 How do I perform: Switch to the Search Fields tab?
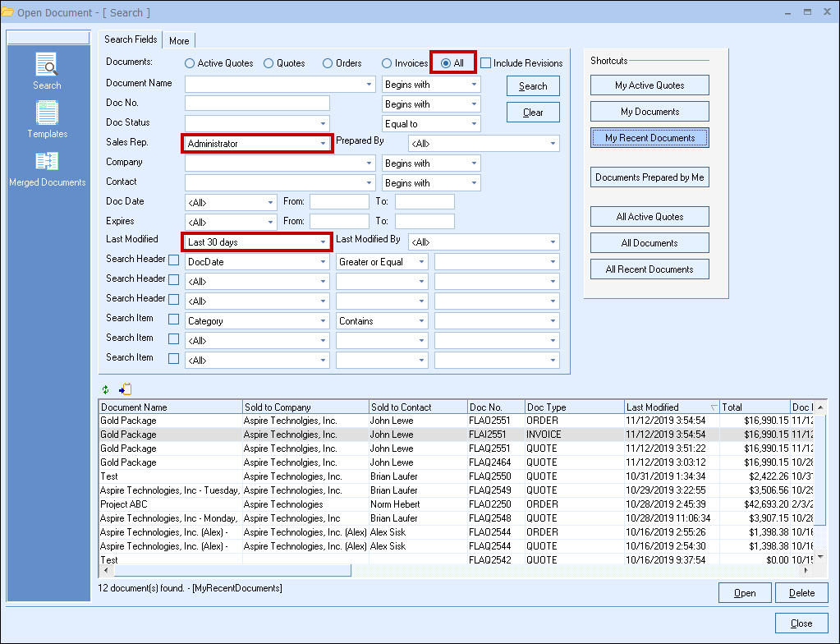[131, 39]
